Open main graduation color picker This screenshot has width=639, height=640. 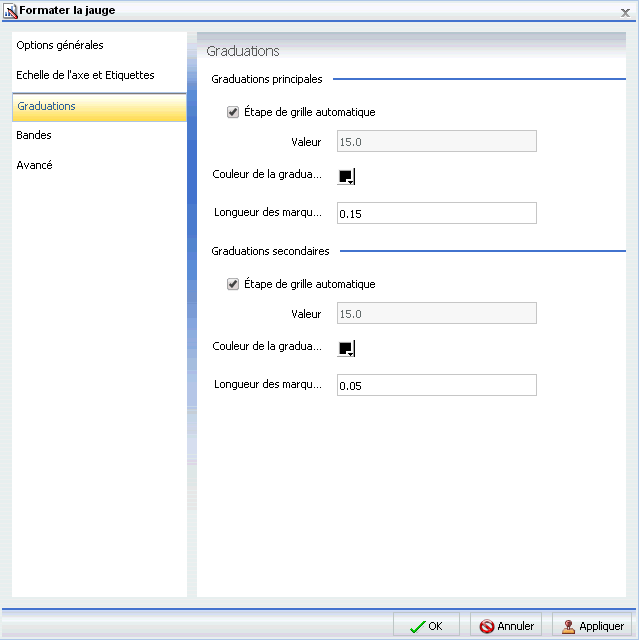pyautogui.click(x=346, y=176)
